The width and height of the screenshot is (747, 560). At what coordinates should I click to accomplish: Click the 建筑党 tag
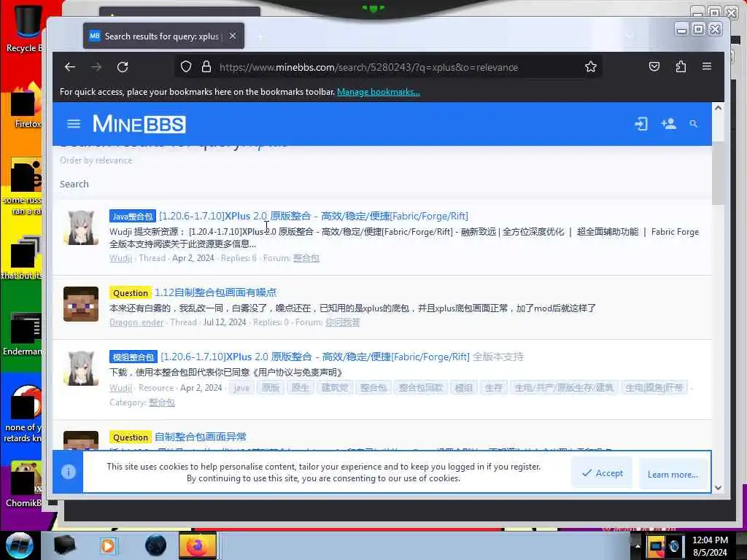pos(334,388)
